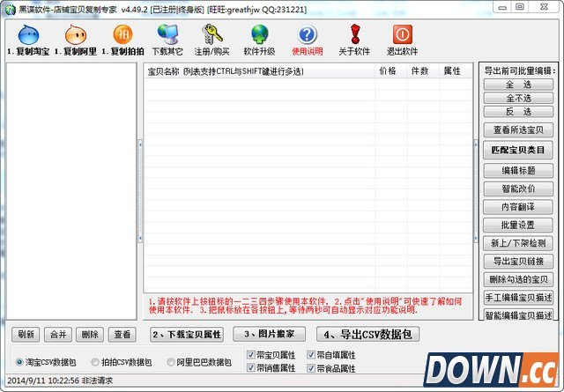This screenshot has width=564, height=392.
Task: Choose the 阿里巴巴数据包 radio option
Action: (x=171, y=362)
